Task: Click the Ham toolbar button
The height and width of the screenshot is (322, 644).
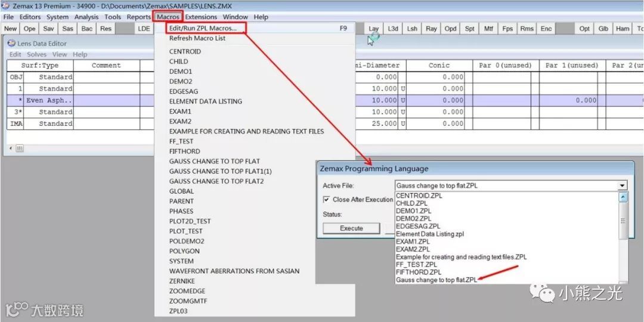Action: (x=623, y=29)
